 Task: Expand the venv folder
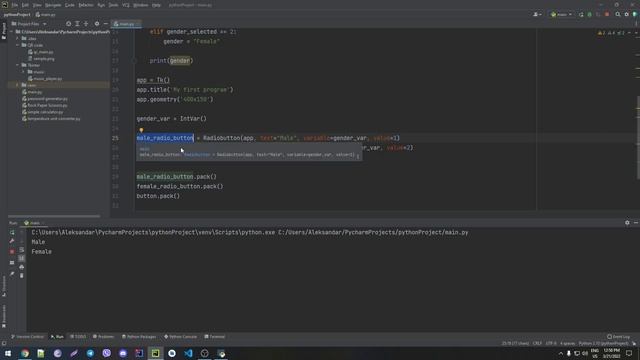click(18, 85)
